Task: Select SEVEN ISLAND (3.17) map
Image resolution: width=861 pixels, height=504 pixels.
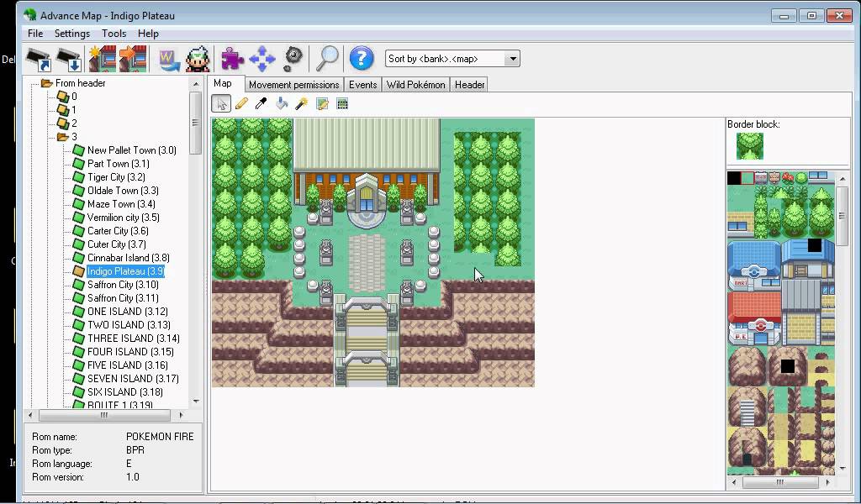Action: click(133, 378)
